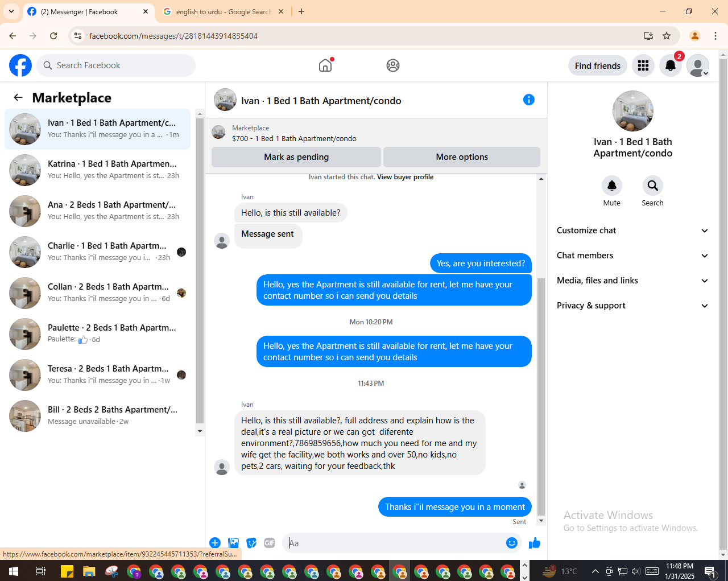Send a thumbs-up like
Image resolution: width=728 pixels, height=581 pixels.
coord(535,543)
